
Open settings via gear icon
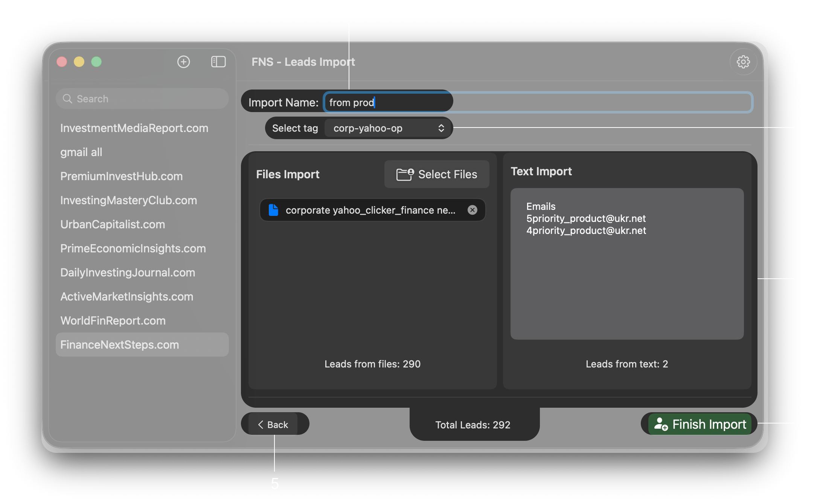click(743, 62)
